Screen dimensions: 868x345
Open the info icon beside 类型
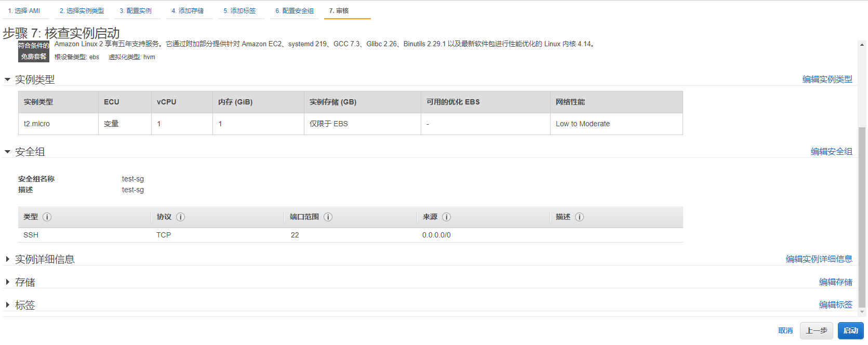(47, 217)
